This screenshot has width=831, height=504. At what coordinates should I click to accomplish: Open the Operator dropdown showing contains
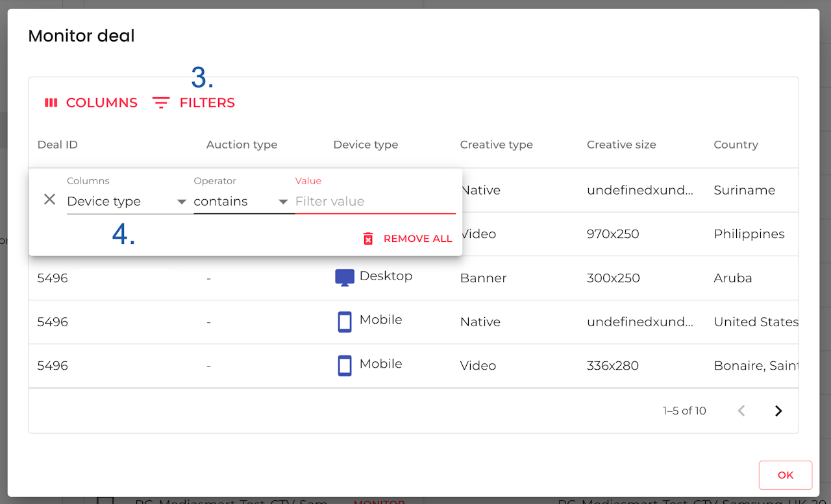[x=241, y=202]
